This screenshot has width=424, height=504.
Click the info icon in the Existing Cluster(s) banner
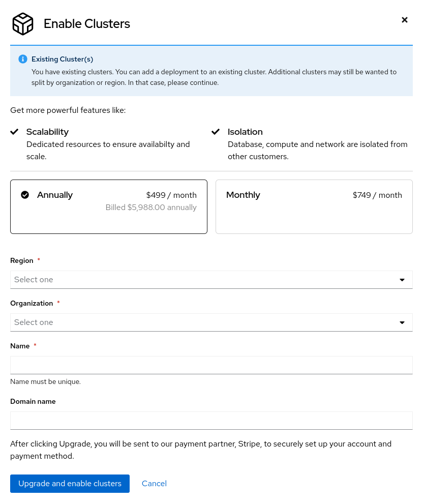[x=22, y=59]
